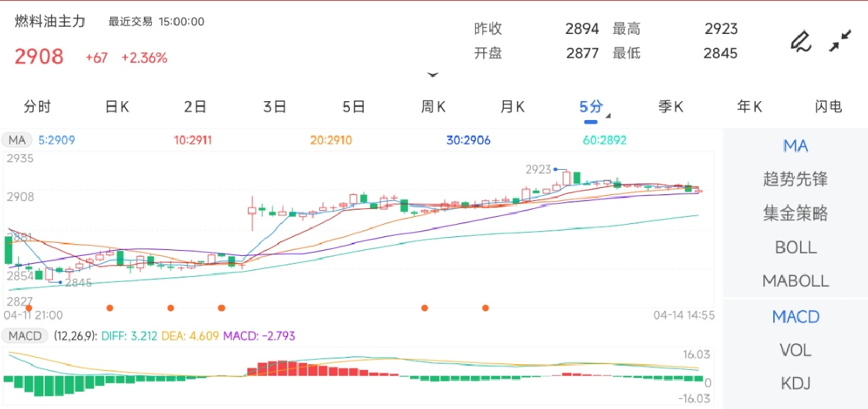Image resolution: width=868 pixels, height=409 pixels.
Task: Open the drawing pen tool icon
Action: click(x=800, y=41)
